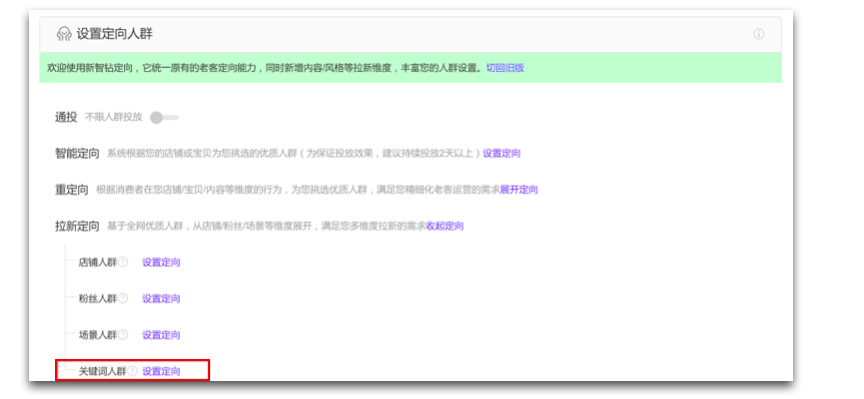Click the 拉新定向 label
The height and width of the screenshot is (399, 864).
click(77, 226)
